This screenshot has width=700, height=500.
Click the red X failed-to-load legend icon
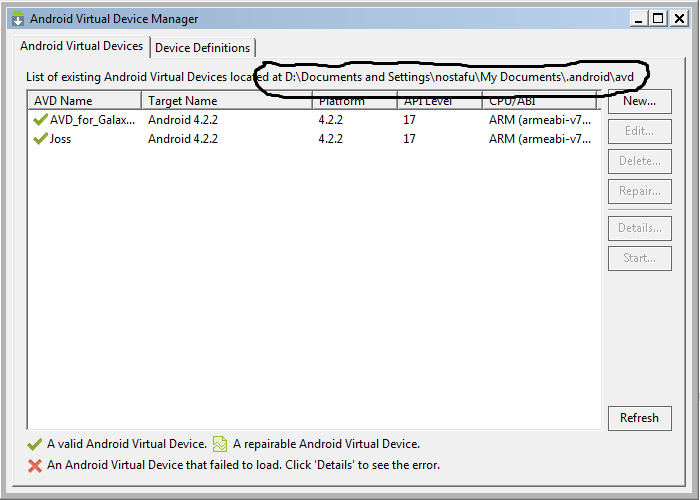(35, 466)
